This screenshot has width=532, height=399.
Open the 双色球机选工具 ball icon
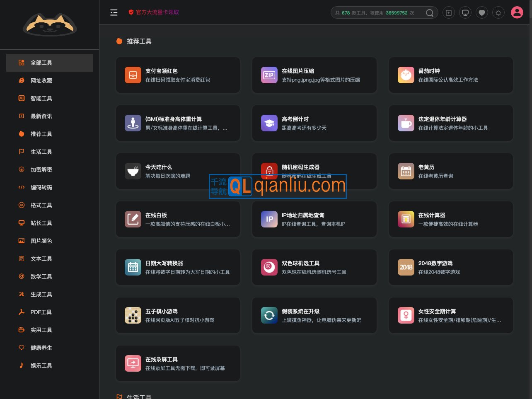pyautogui.click(x=269, y=267)
